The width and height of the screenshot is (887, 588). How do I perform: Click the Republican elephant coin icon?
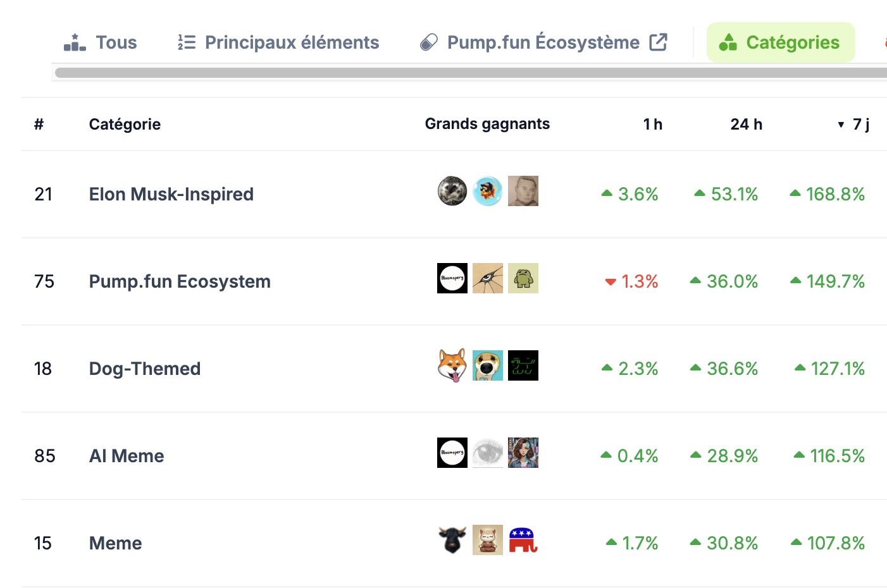coord(523,541)
